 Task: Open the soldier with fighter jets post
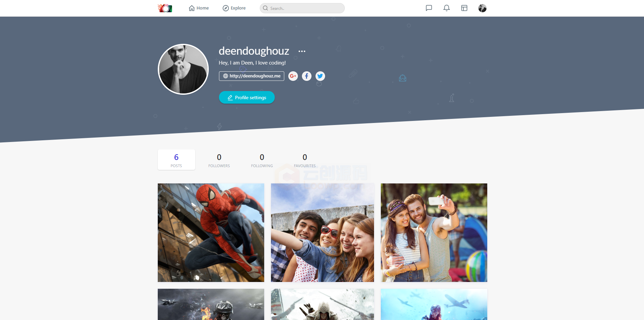coord(211,304)
